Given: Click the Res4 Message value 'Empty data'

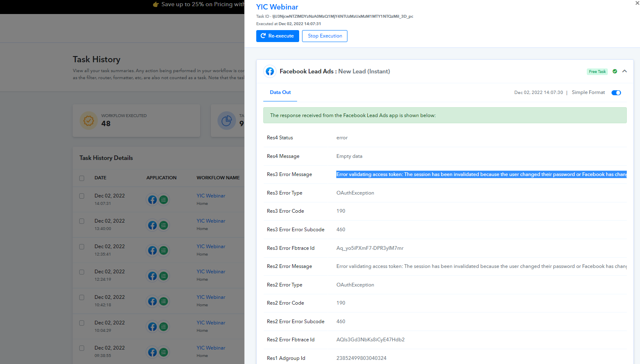Looking at the screenshot, I should [x=350, y=156].
